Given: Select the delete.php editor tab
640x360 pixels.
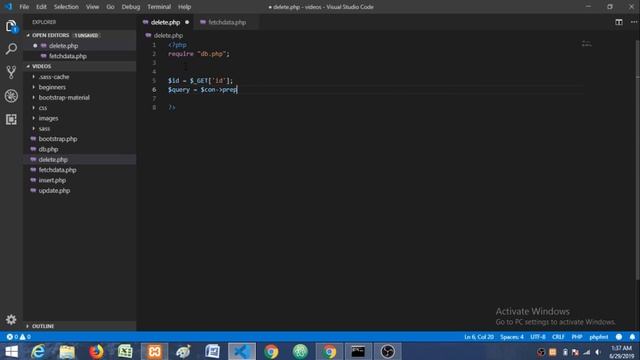Looking at the screenshot, I should (165, 22).
